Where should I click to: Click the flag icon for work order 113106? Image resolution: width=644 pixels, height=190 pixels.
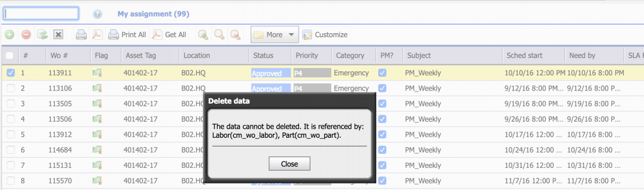[98, 88]
